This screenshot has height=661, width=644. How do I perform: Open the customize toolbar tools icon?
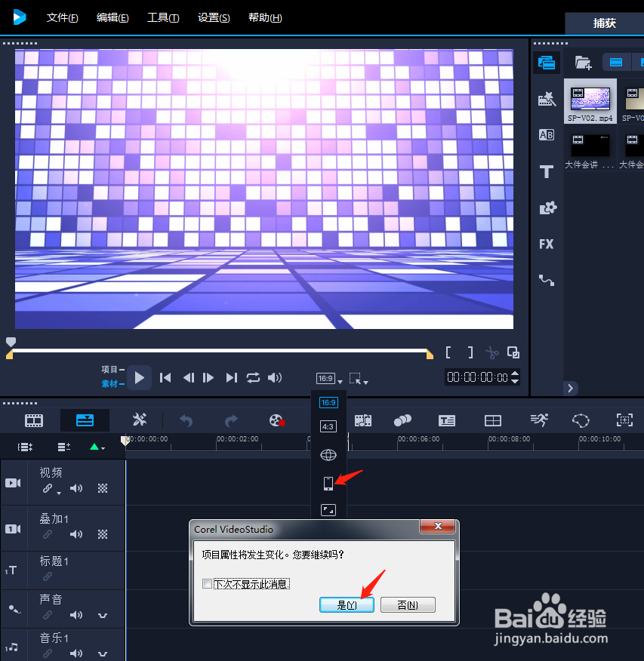pyautogui.click(x=140, y=420)
